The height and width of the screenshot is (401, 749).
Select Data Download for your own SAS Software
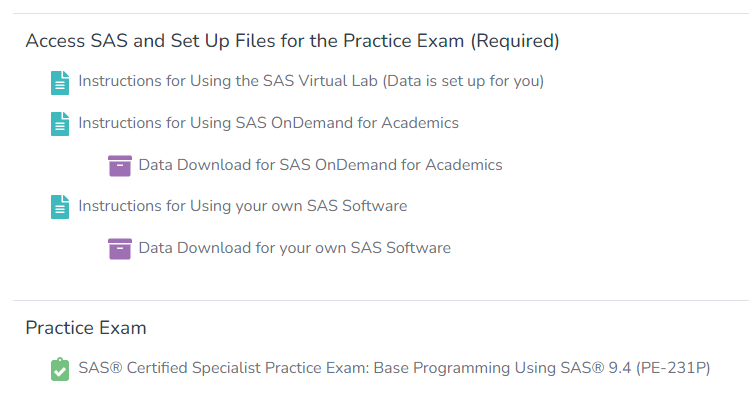[x=294, y=247]
